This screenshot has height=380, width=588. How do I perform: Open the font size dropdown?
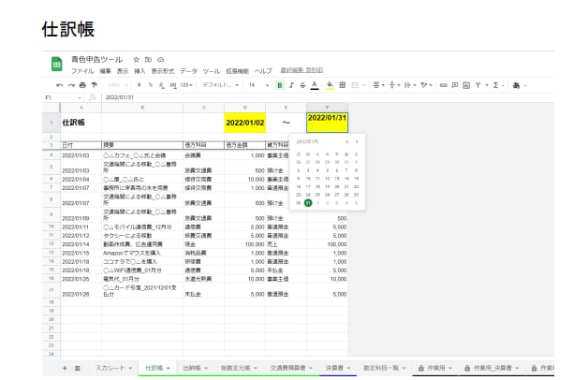pos(258,85)
